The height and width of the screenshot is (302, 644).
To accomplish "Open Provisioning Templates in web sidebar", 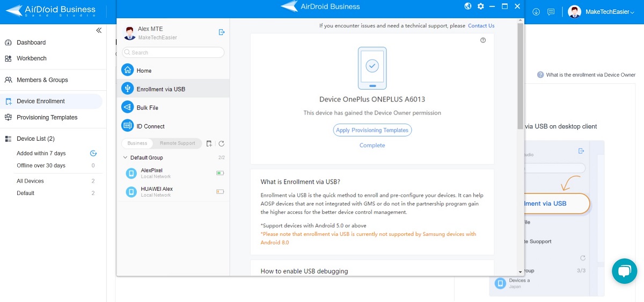I will 47,117.
